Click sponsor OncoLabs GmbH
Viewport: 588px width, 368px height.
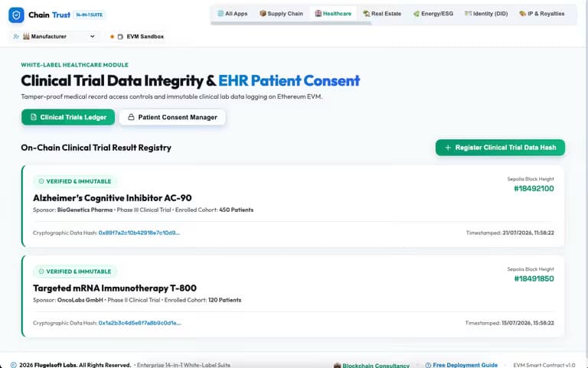pos(80,300)
